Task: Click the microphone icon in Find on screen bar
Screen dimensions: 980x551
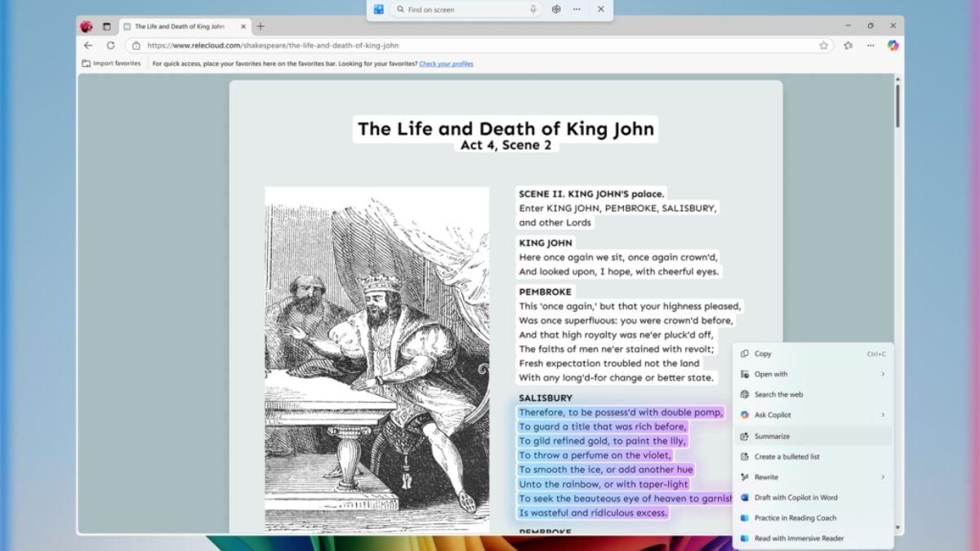Action: [x=533, y=10]
